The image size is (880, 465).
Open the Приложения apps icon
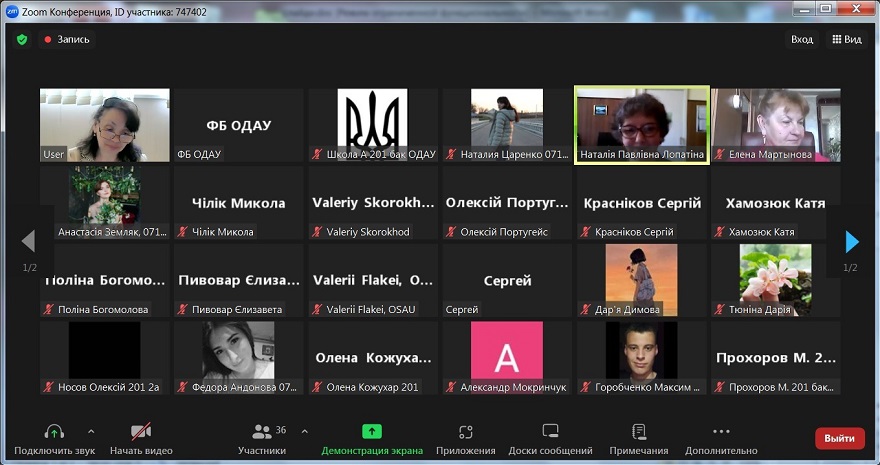coord(465,438)
